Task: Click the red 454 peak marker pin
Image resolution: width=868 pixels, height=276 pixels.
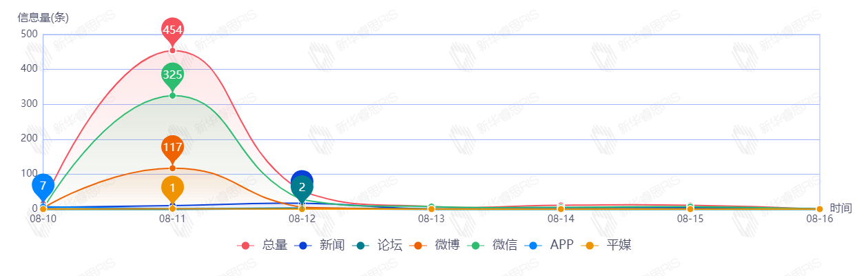Action: [x=172, y=30]
